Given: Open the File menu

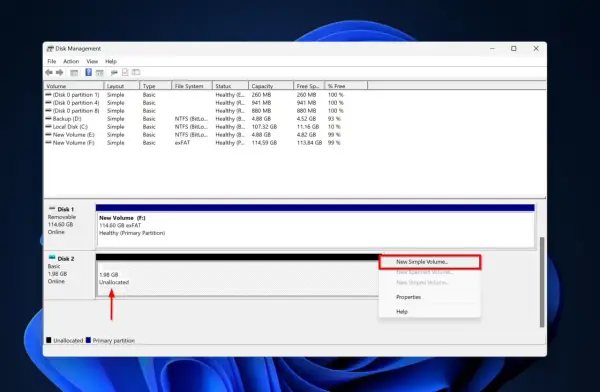Looking at the screenshot, I should [x=52, y=61].
